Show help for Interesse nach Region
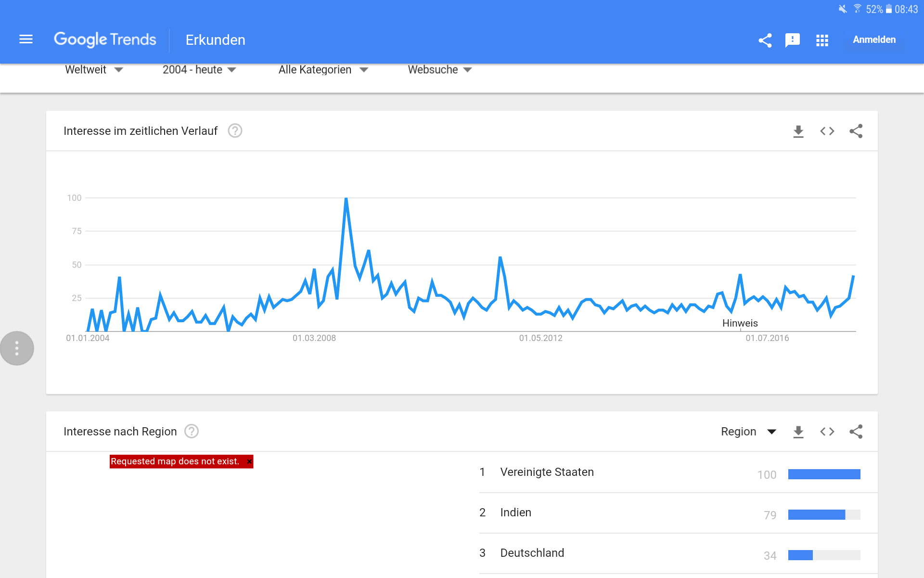The height and width of the screenshot is (578, 924). [x=192, y=431]
